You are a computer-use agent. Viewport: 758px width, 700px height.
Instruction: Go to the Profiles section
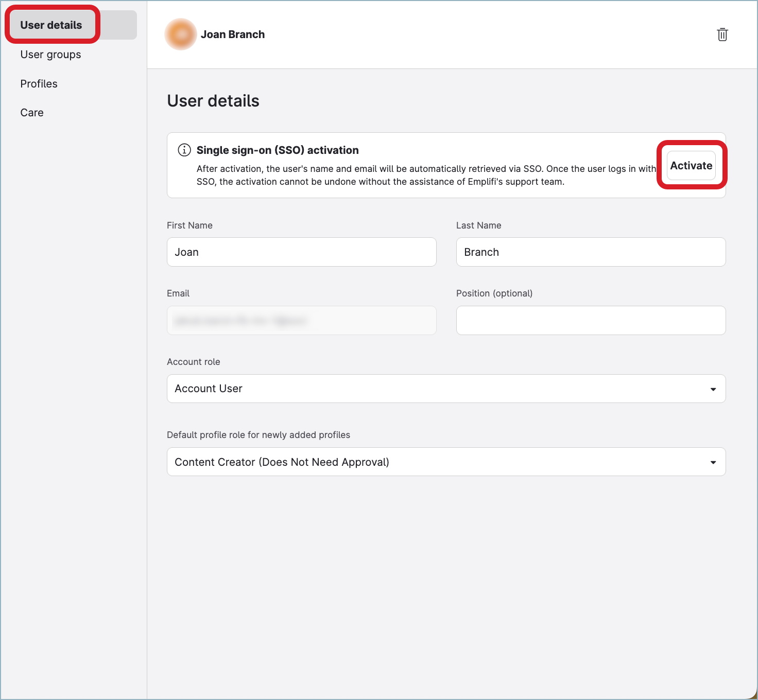[x=39, y=84]
